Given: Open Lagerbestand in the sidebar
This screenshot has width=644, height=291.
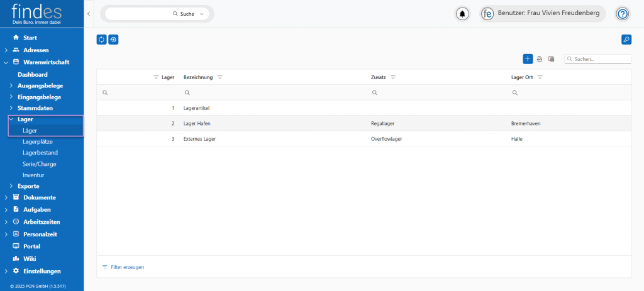Looking at the screenshot, I should (40, 153).
